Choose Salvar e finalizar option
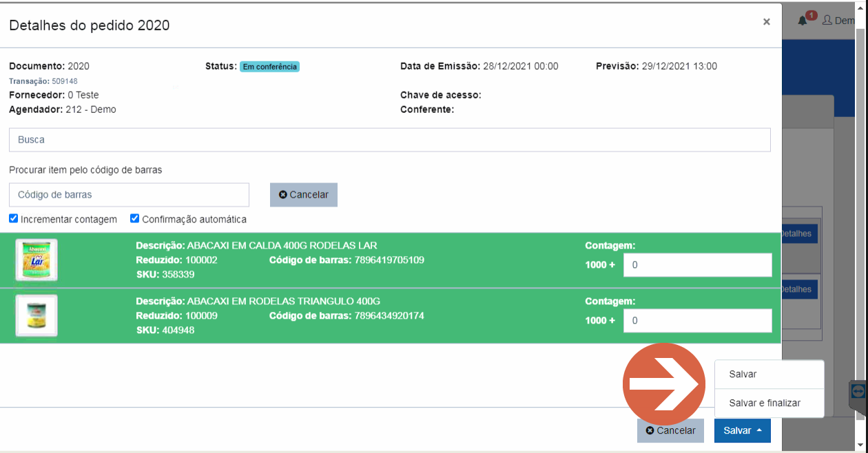 769,403
